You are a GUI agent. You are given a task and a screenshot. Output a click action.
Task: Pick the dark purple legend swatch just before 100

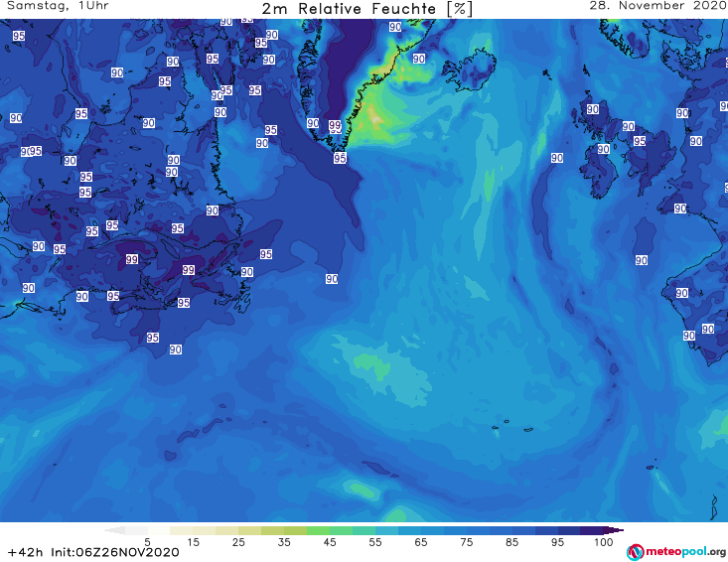[592, 530]
